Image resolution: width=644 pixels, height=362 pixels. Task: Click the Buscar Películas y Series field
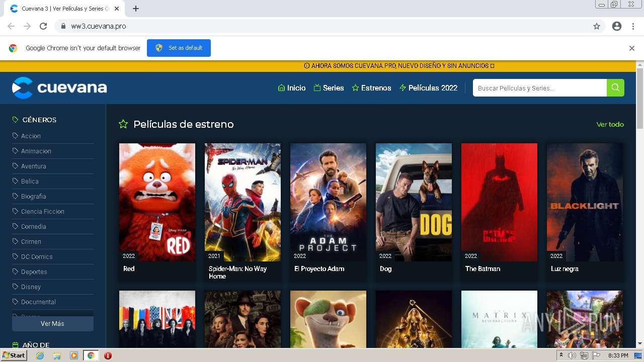point(540,88)
